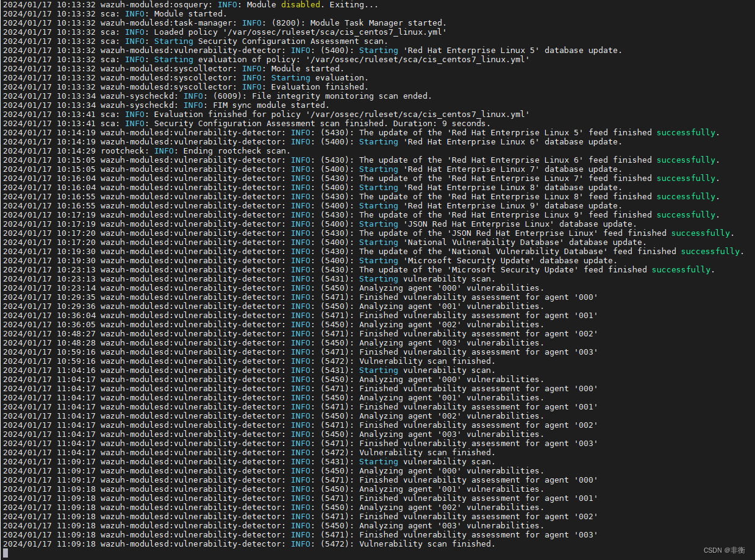Click the 'Evaluation finished for policy' line
Viewport: 755px width, 560px height.
(266, 115)
